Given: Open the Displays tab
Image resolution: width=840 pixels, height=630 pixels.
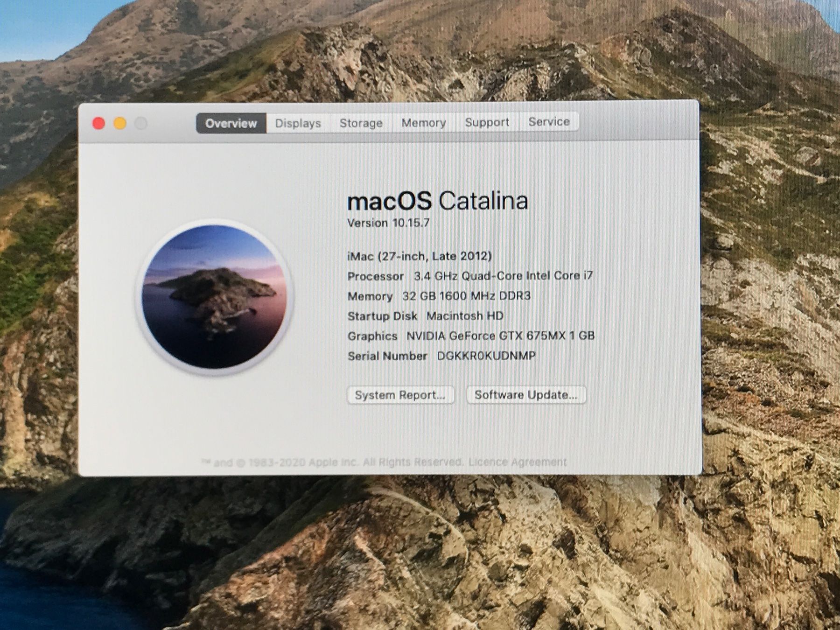Looking at the screenshot, I should [298, 123].
